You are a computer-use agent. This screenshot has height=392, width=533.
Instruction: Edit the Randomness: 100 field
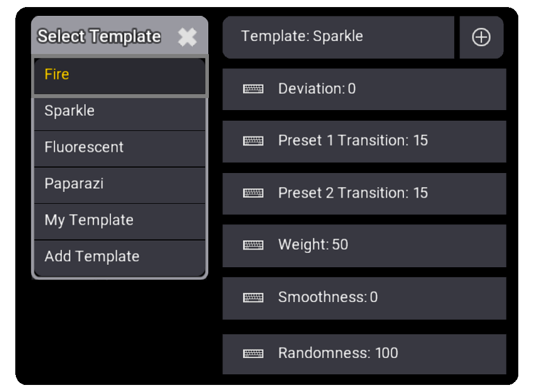(x=364, y=354)
